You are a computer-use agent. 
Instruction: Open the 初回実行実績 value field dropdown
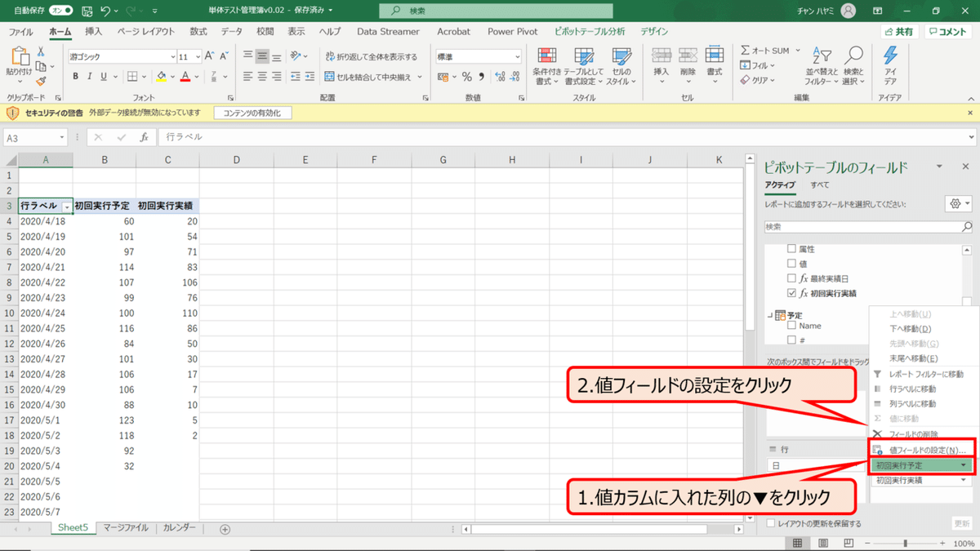pos(965,481)
